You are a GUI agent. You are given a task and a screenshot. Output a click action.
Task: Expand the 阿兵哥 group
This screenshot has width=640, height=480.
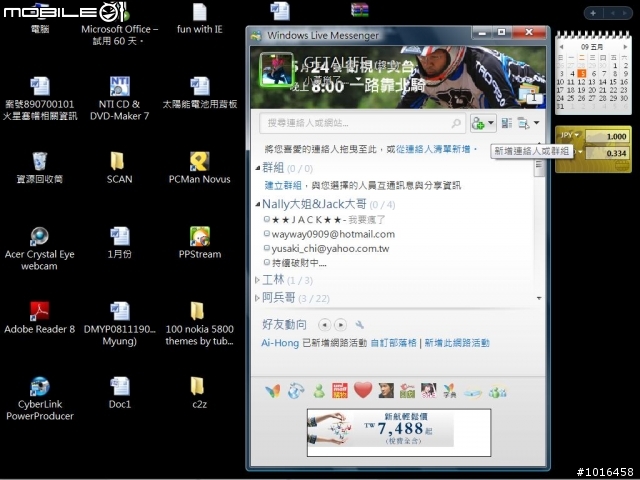[258, 298]
